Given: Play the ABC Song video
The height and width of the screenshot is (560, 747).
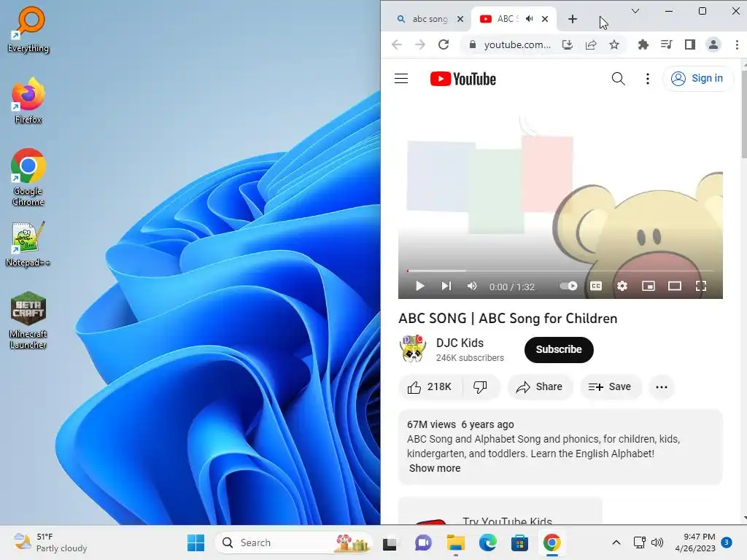Looking at the screenshot, I should pos(419,286).
